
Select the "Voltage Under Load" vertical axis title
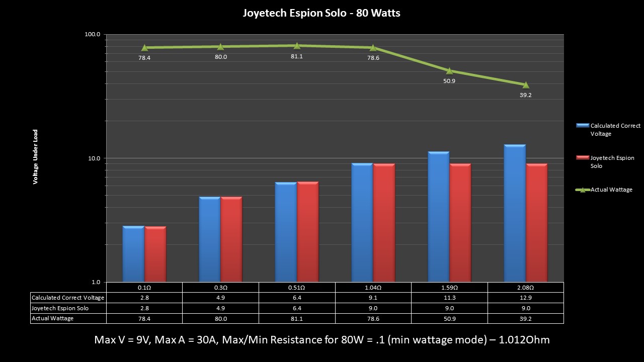tap(36, 157)
